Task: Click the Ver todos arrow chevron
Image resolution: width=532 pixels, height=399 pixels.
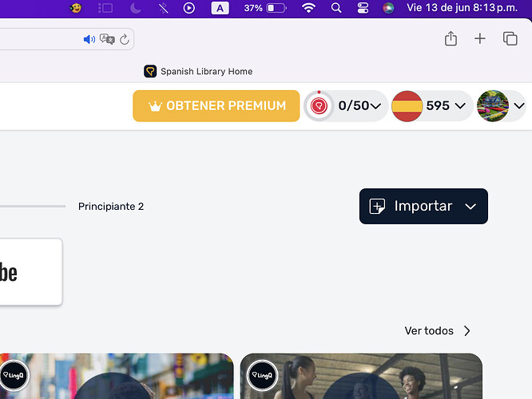Action: (467, 330)
